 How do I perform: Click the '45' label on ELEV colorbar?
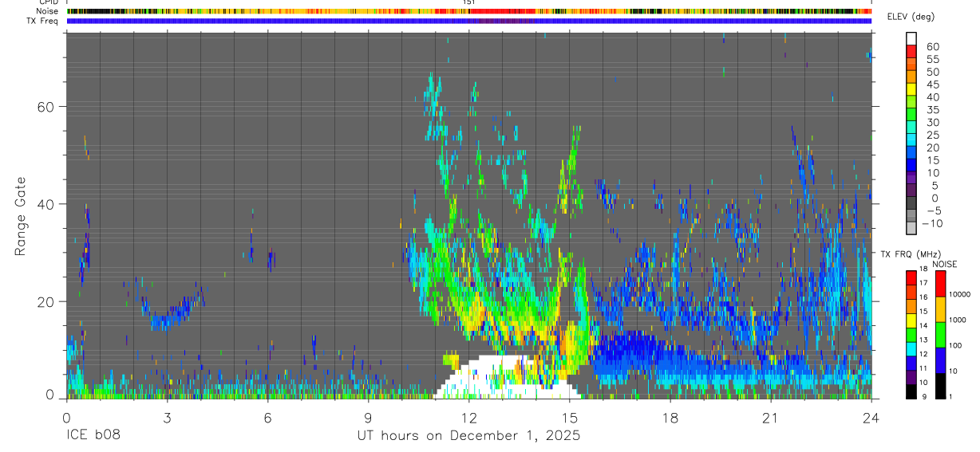[x=932, y=85]
